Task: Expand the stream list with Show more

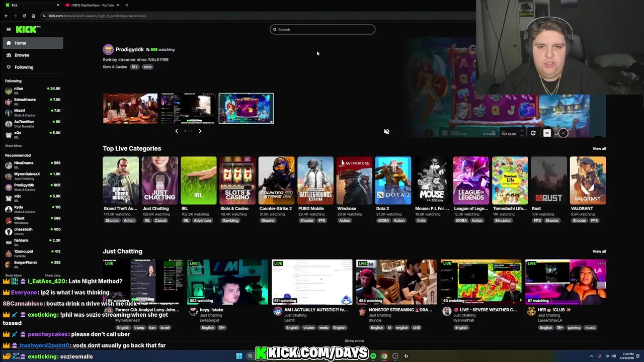Action: click(x=354, y=341)
